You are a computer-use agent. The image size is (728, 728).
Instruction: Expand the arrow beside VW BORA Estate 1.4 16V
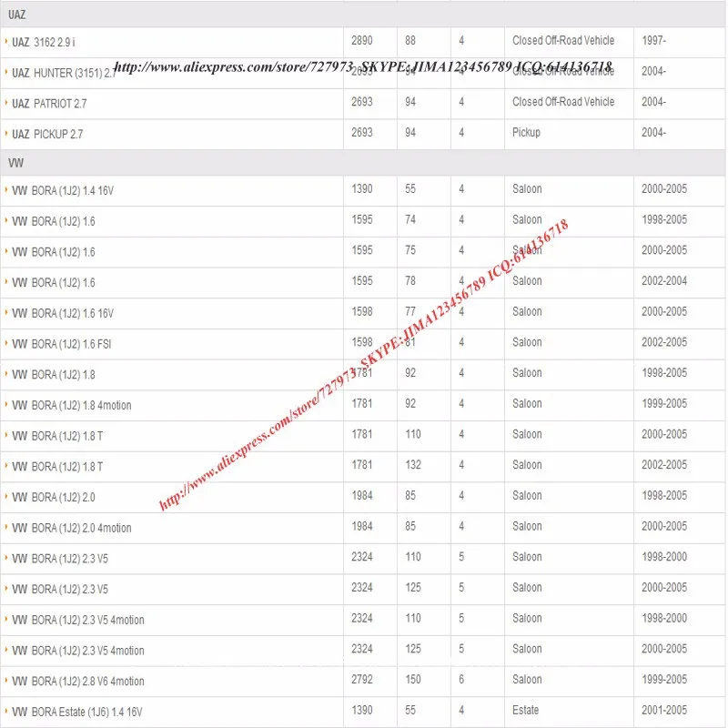coord(6,711)
